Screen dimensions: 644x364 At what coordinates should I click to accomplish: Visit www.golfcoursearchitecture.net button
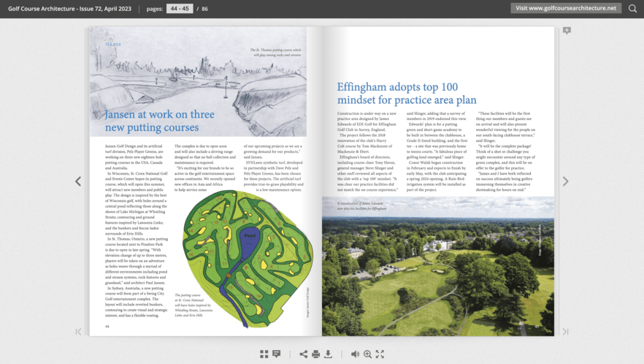click(566, 8)
